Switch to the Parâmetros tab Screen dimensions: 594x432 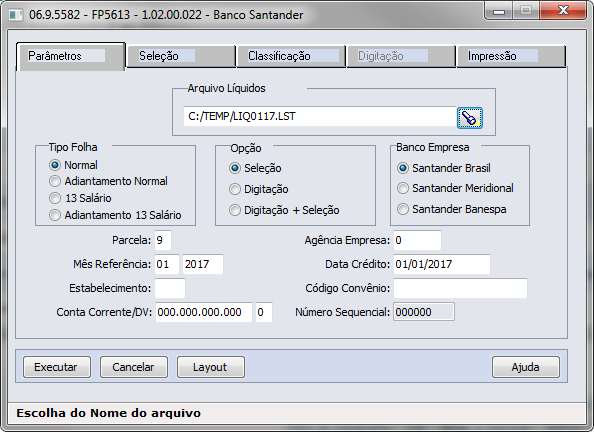tap(71, 56)
